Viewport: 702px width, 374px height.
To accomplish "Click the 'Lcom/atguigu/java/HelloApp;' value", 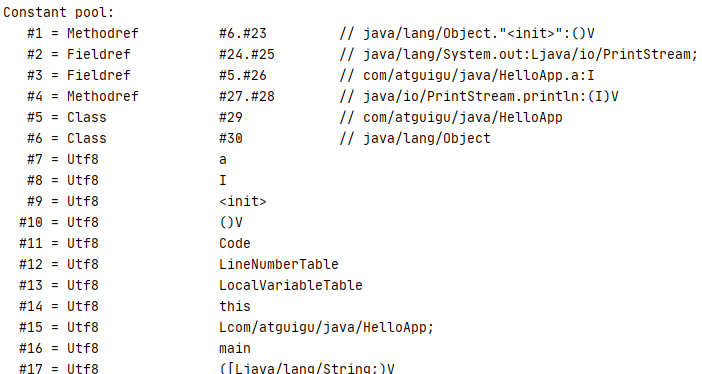I will (326, 327).
